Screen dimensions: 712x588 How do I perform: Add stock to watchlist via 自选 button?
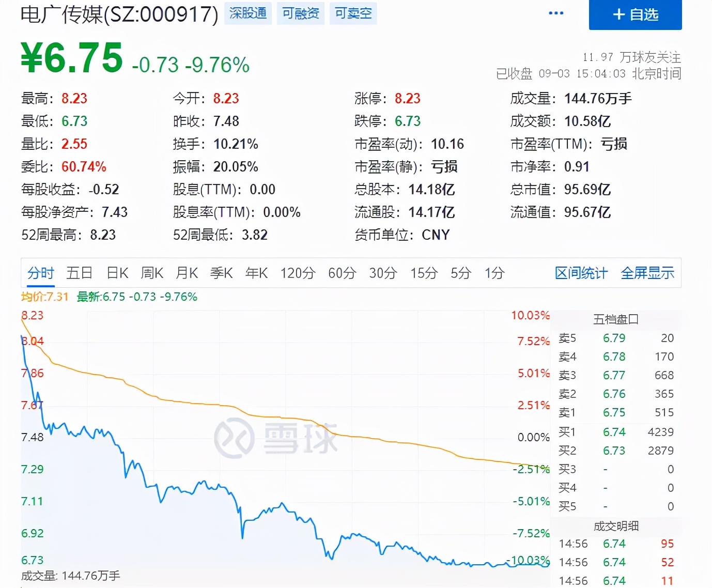coord(634,15)
